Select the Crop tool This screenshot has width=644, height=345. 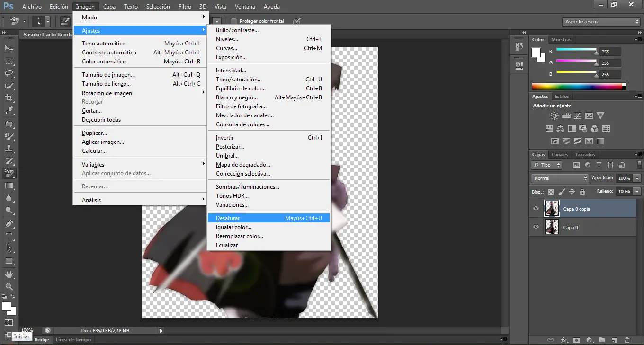9,98
